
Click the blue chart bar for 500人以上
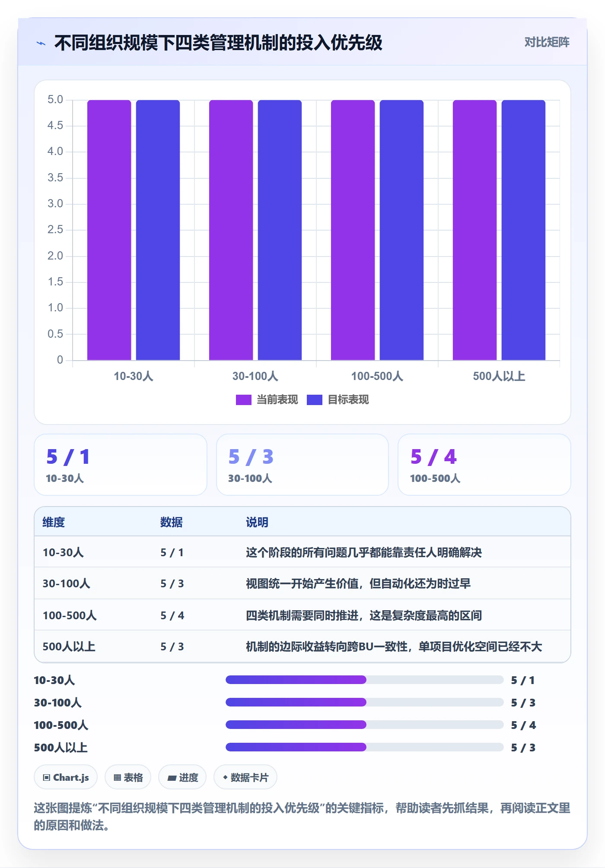tap(523, 230)
